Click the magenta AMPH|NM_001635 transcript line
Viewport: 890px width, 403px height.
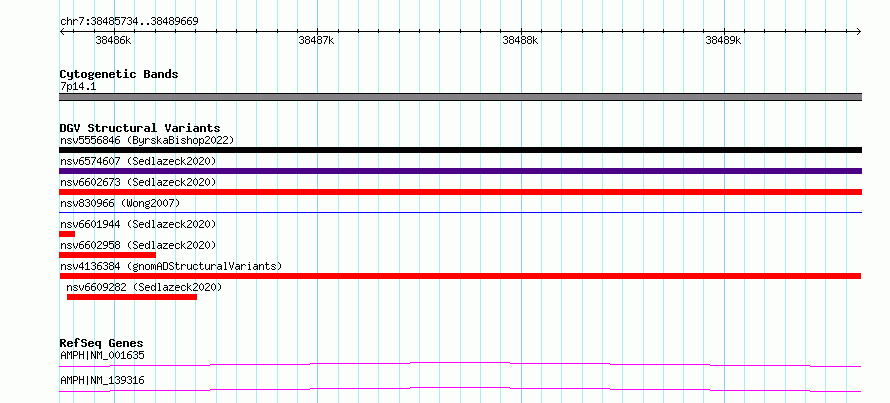click(x=460, y=364)
